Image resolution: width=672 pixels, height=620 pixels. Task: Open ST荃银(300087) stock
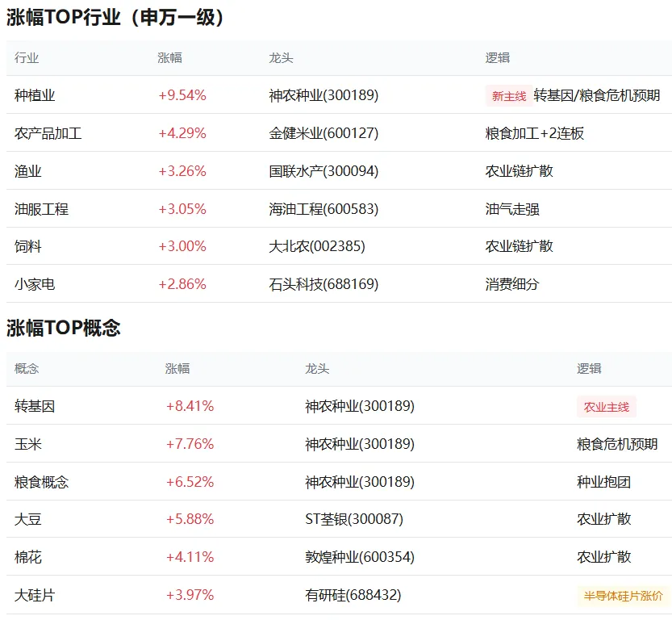point(354,519)
